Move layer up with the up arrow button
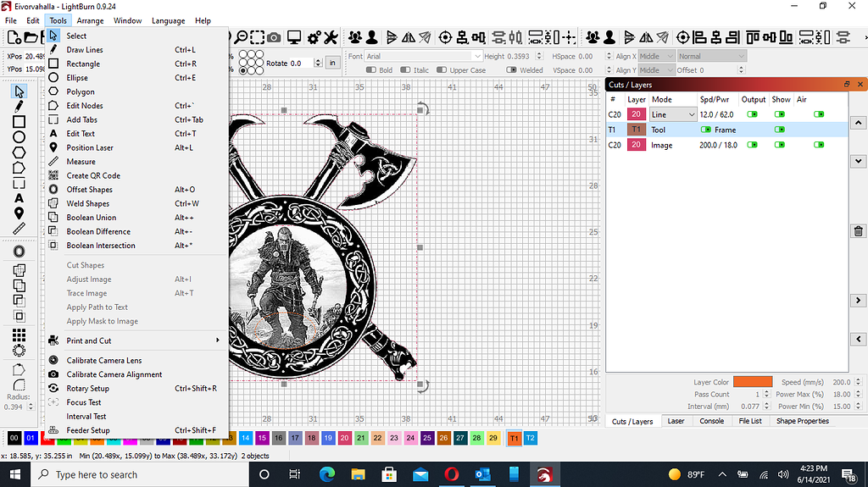Viewport: 868px width, 487px height. [x=858, y=125]
